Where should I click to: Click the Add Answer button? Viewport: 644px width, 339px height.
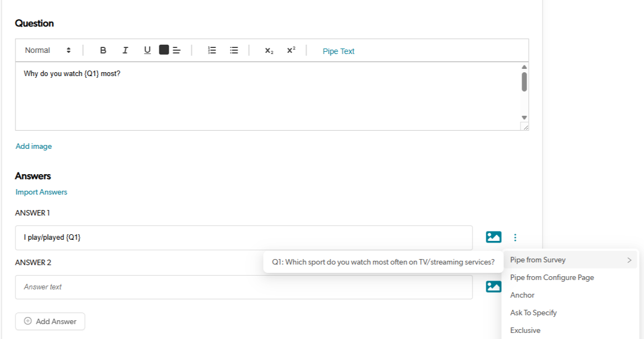tap(50, 321)
